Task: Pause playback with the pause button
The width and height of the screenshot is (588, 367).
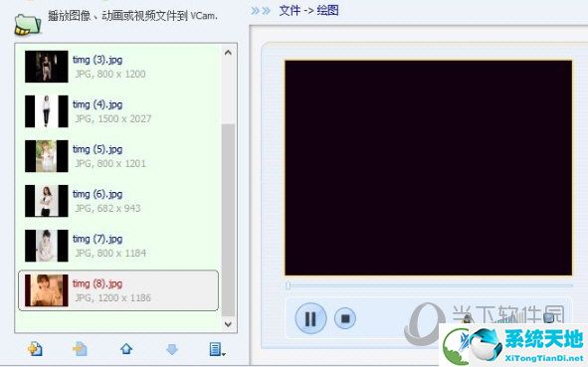Action: pos(310,318)
